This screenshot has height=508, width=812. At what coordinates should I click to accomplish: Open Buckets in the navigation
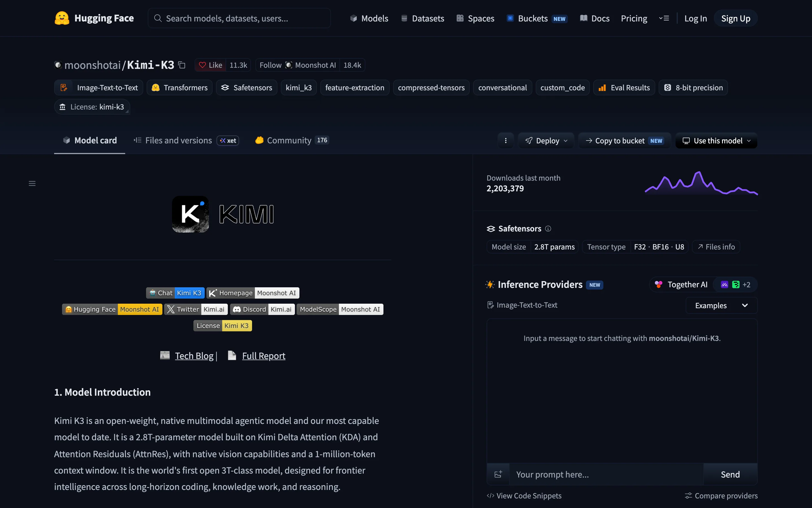coord(537,18)
